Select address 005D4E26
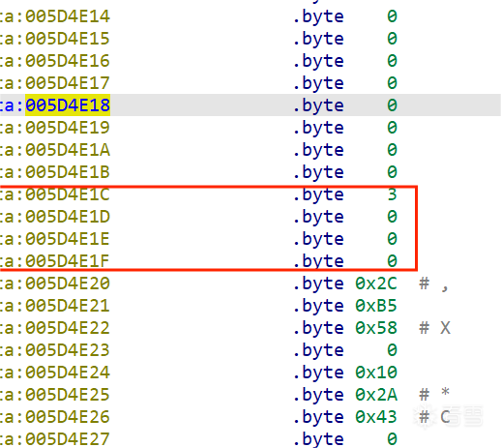 68,417
